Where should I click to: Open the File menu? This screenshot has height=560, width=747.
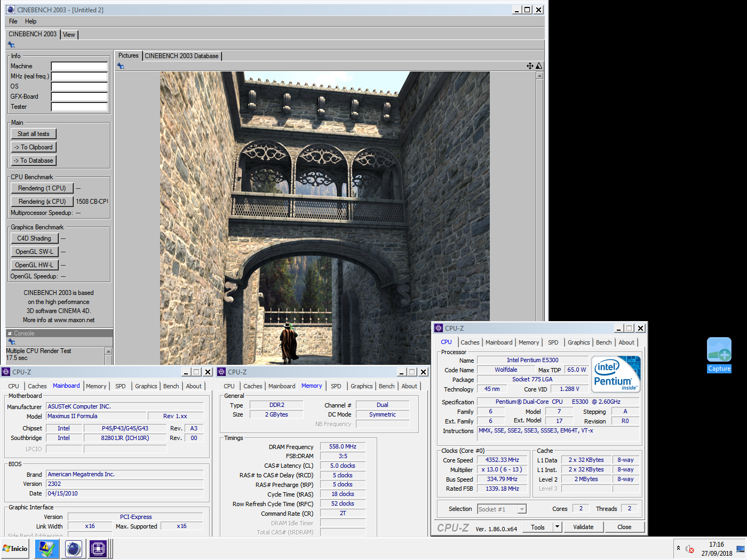pos(13,21)
